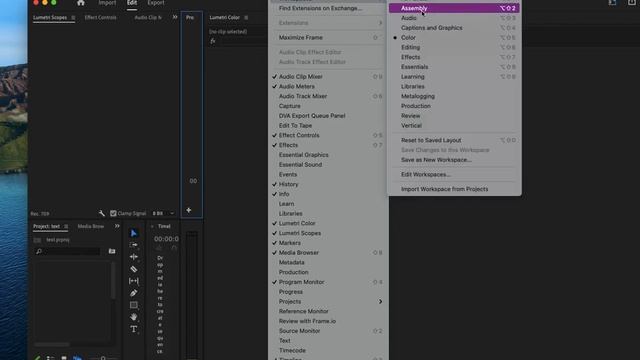Select the Razor tool

[x=133, y=269]
